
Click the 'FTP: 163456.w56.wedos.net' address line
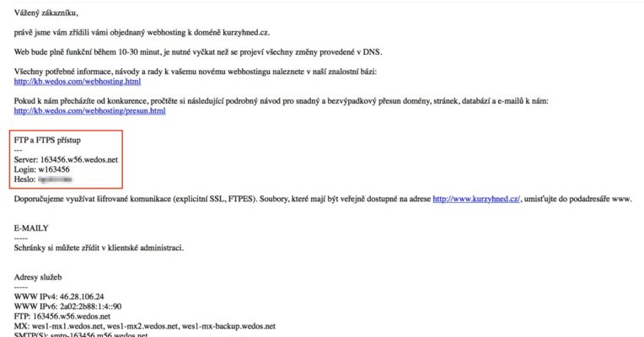coord(62,316)
